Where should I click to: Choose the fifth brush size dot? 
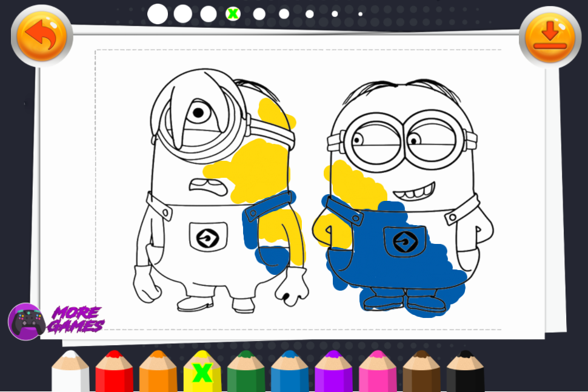coord(259,14)
